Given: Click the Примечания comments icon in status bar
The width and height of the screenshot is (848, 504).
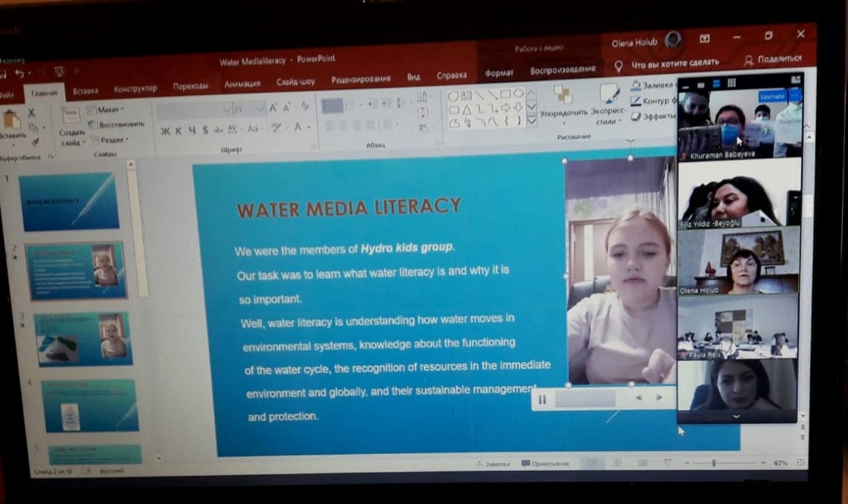Looking at the screenshot, I should (526, 464).
